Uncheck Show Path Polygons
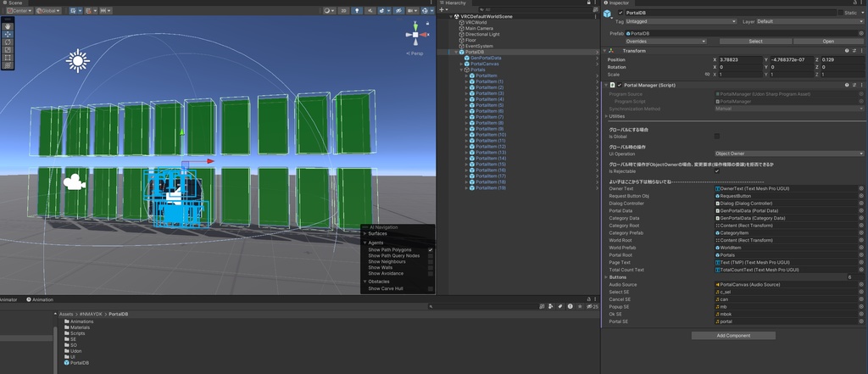 tap(431, 250)
